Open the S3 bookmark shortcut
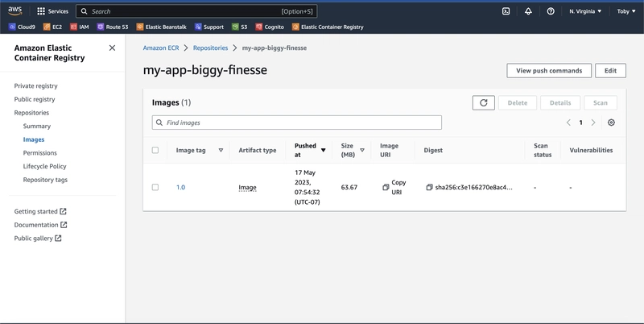644x324 pixels. pos(239,27)
